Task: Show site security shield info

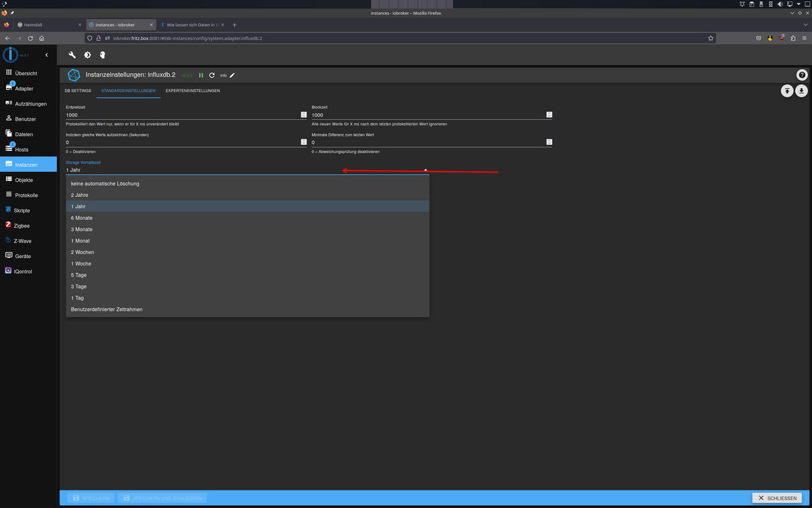Action: click(x=90, y=38)
